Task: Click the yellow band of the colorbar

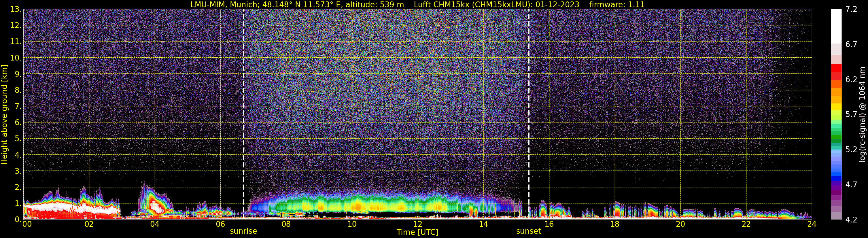Action: pyautogui.click(x=836, y=107)
